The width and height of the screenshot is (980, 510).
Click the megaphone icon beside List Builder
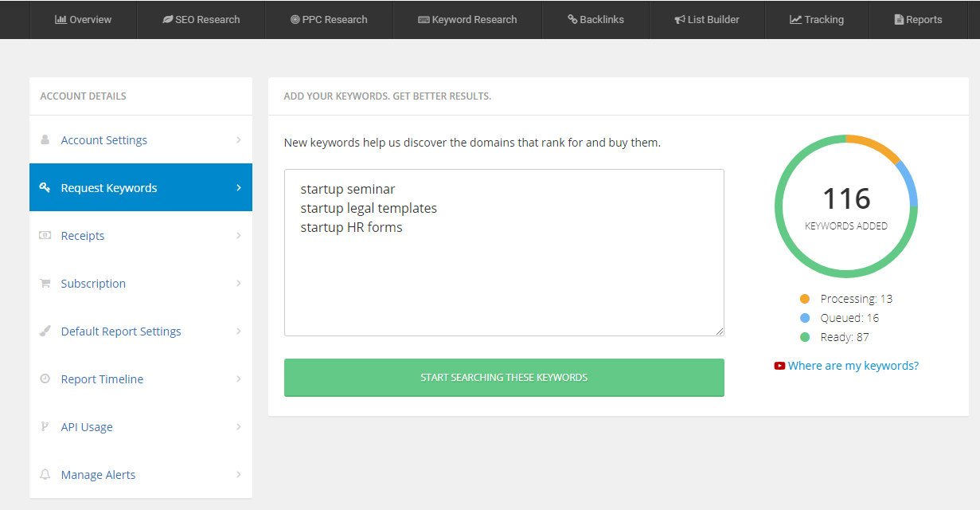680,19
